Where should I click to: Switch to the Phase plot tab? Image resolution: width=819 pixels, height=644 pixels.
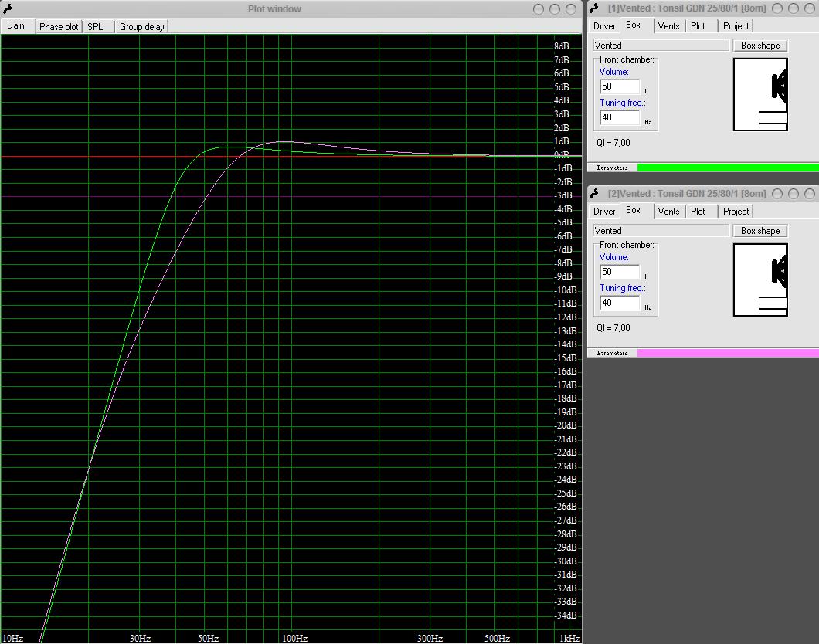(x=59, y=27)
